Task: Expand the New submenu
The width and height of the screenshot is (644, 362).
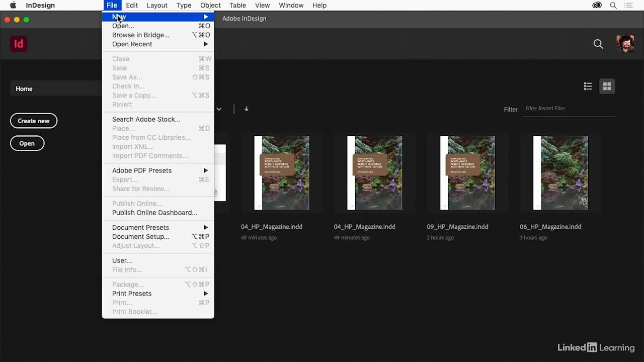Action: click(158, 17)
